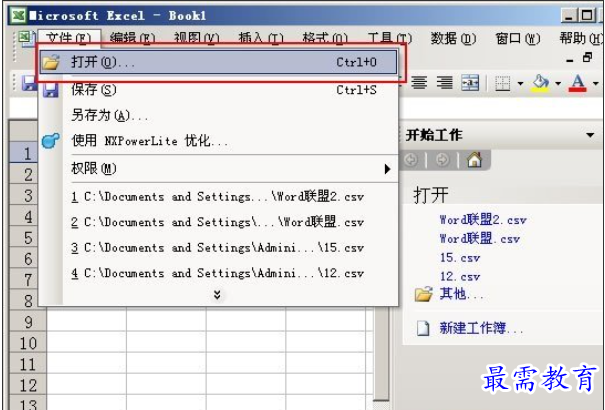Click the Font Color red A
Viewport: 605px width, 410px height.
pyautogui.click(x=578, y=83)
